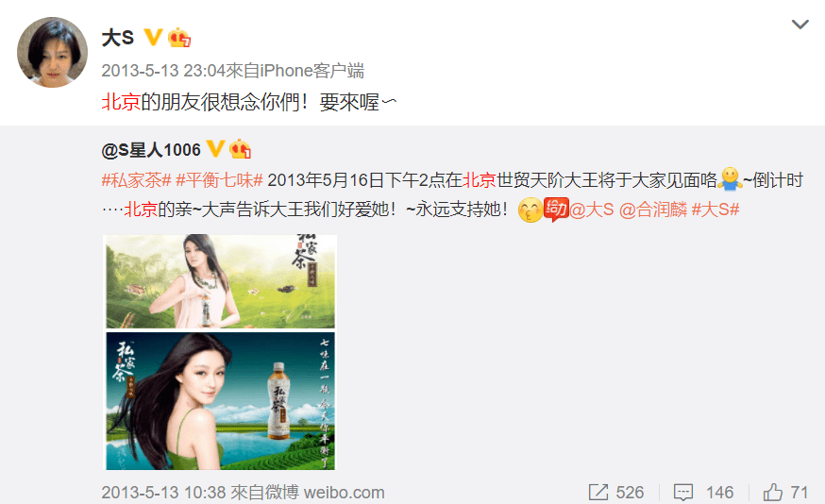The height and width of the screenshot is (504, 825).
Task: Click the red 给力 speech bubble icon
Action: [556, 209]
